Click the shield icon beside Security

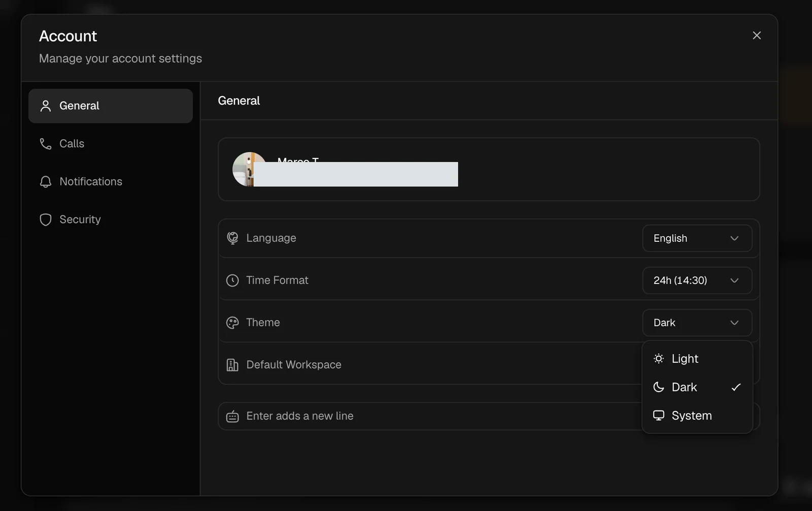[x=46, y=219]
